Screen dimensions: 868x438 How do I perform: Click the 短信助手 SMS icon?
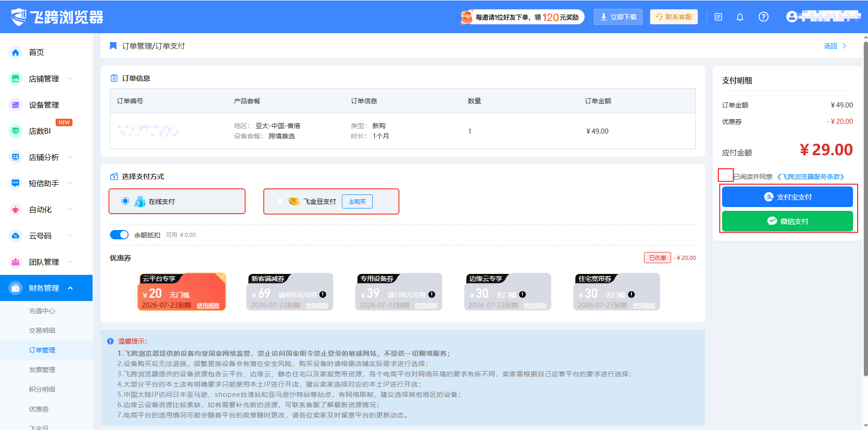click(15, 183)
